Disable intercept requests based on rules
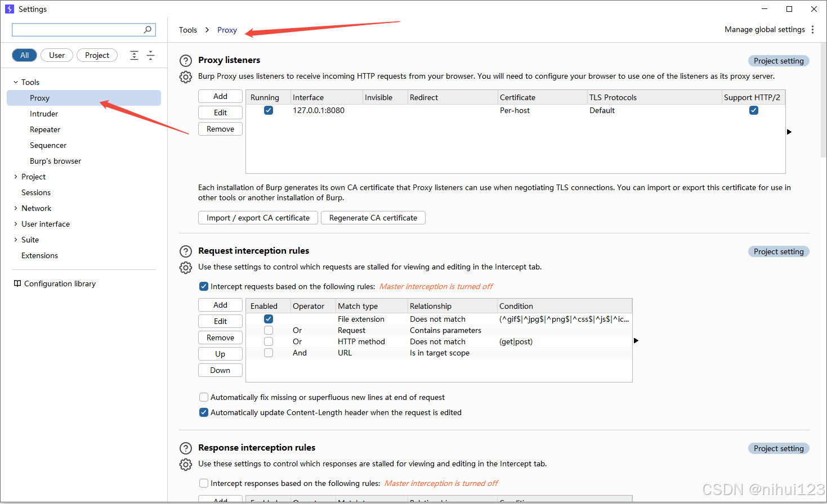 (204, 286)
